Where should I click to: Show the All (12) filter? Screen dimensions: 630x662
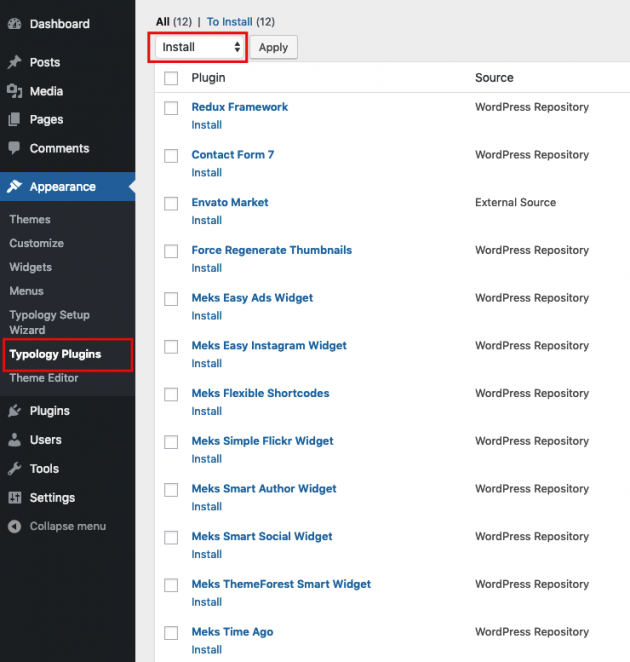pos(174,22)
